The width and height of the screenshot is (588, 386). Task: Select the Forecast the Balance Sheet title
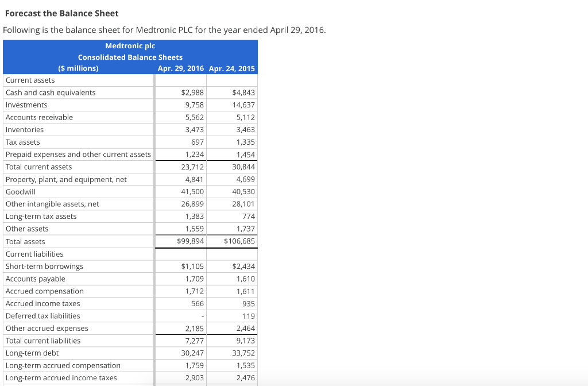61,13
